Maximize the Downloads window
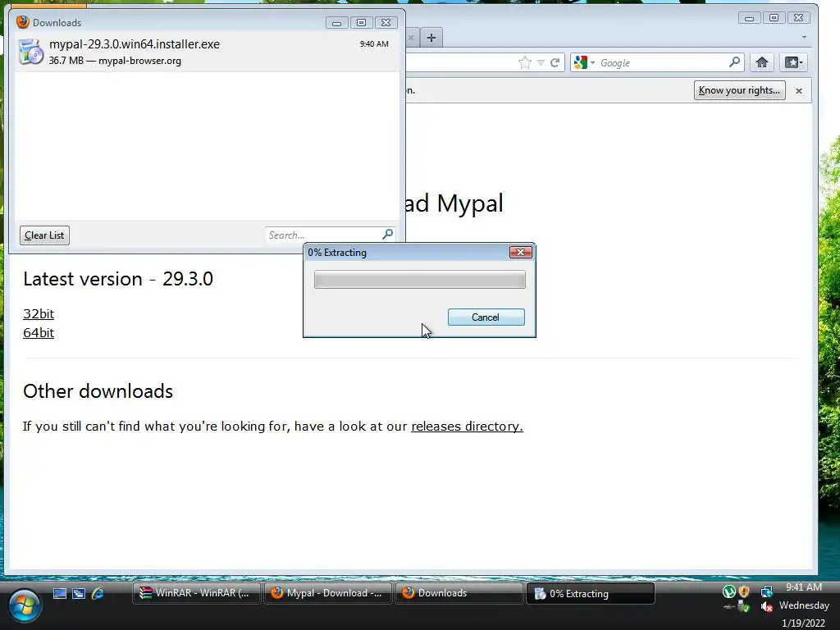This screenshot has height=630, width=840. 361,22
